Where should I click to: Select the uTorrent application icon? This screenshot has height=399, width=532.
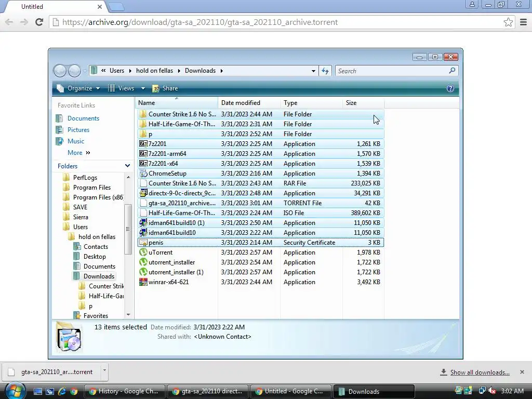click(x=143, y=252)
